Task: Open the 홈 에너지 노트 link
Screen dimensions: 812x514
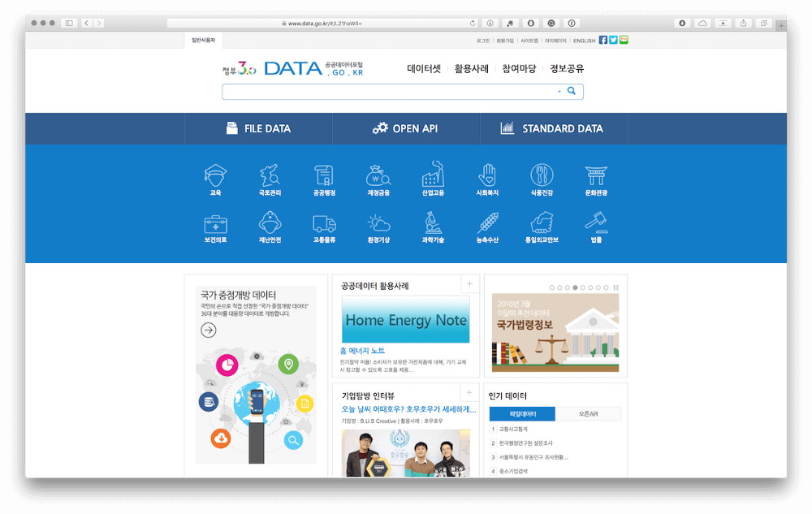Action: (x=363, y=351)
